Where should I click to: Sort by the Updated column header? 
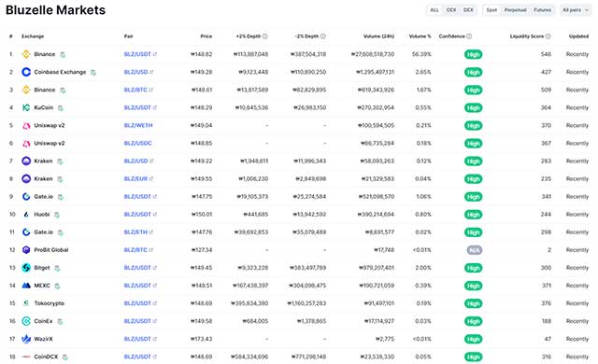tap(578, 36)
